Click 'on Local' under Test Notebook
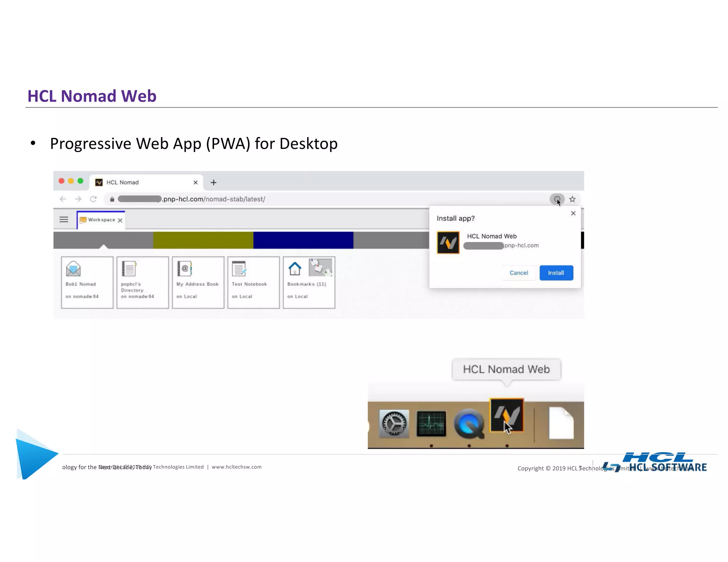This screenshot has width=728, height=562. (242, 296)
